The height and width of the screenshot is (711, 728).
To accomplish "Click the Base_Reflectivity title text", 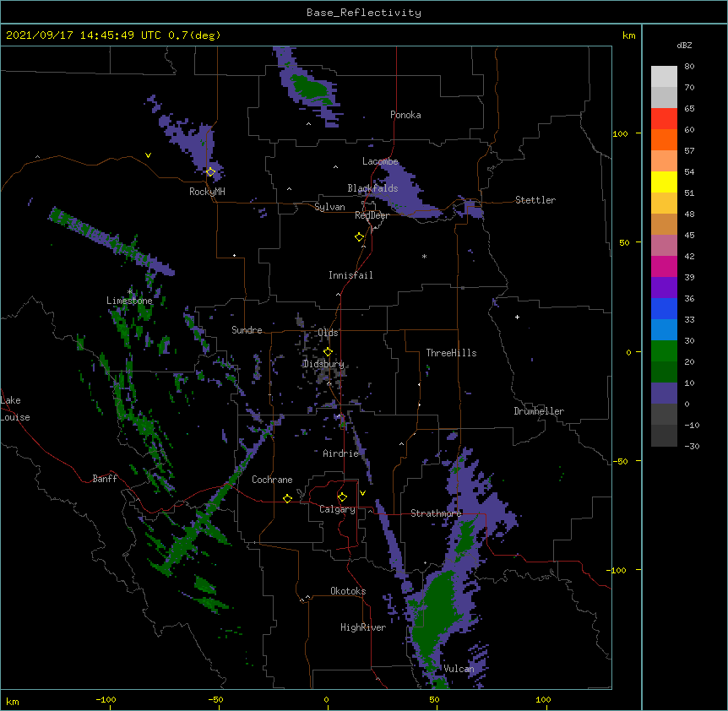I will (x=364, y=13).
